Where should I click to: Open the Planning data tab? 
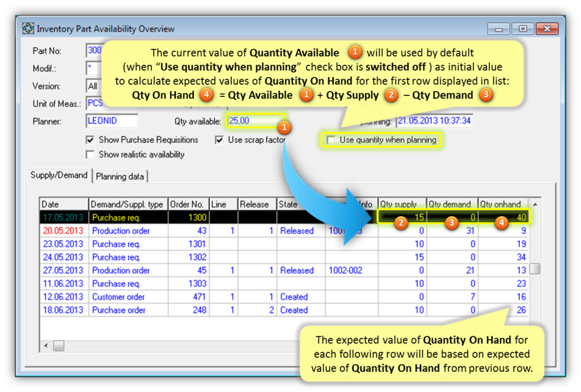point(120,177)
